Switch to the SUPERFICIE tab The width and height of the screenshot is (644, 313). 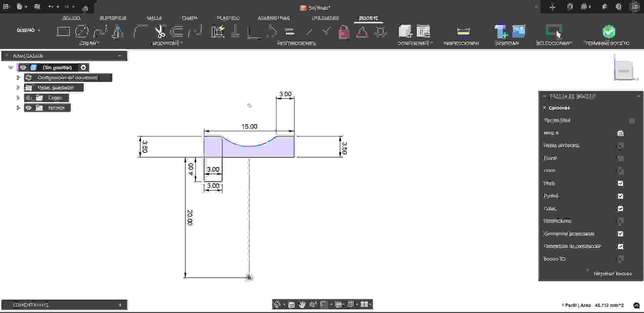coord(113,18)
